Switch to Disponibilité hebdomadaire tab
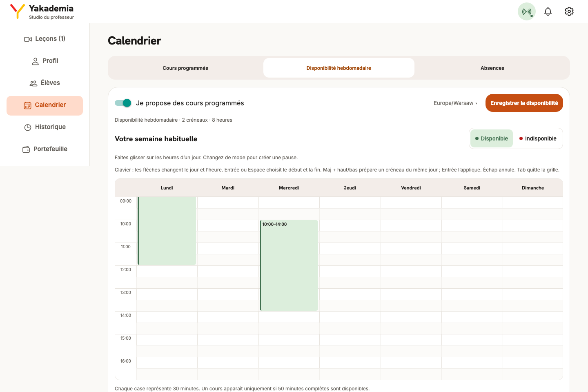 [339, 68]
